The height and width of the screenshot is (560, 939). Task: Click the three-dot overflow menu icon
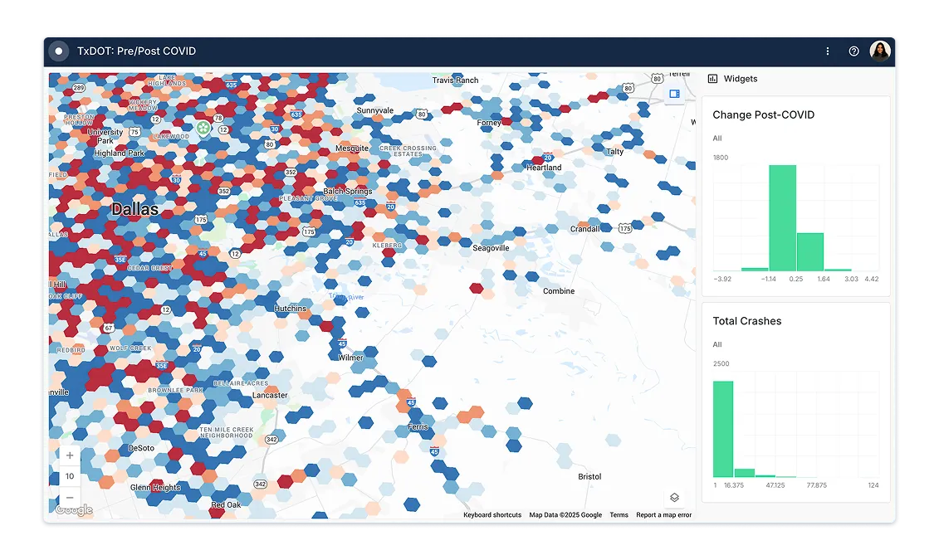click(x=827, y=51)
